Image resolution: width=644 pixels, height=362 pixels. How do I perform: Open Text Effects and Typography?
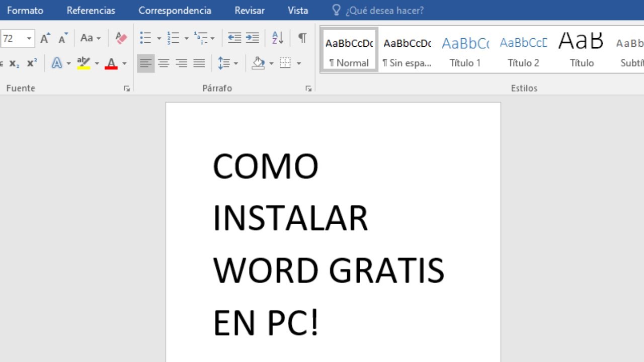click(x=57, y=63)
